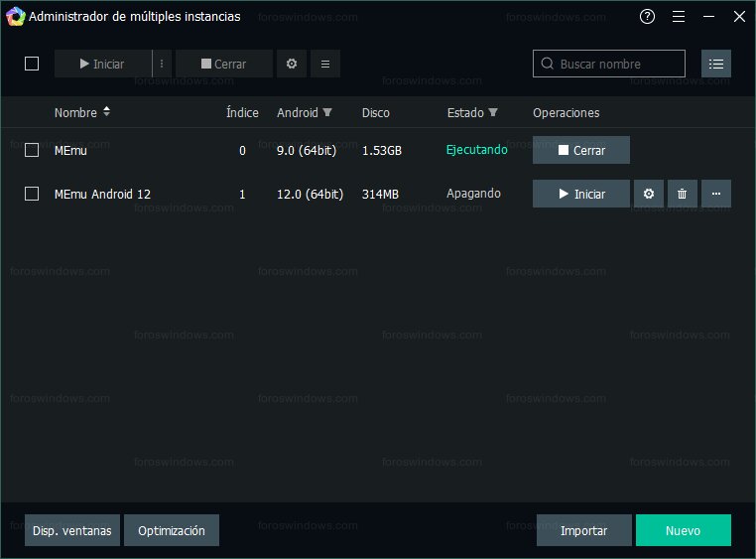Click the Índice column header
The image size is (756, 559).
tap(242, 112)
